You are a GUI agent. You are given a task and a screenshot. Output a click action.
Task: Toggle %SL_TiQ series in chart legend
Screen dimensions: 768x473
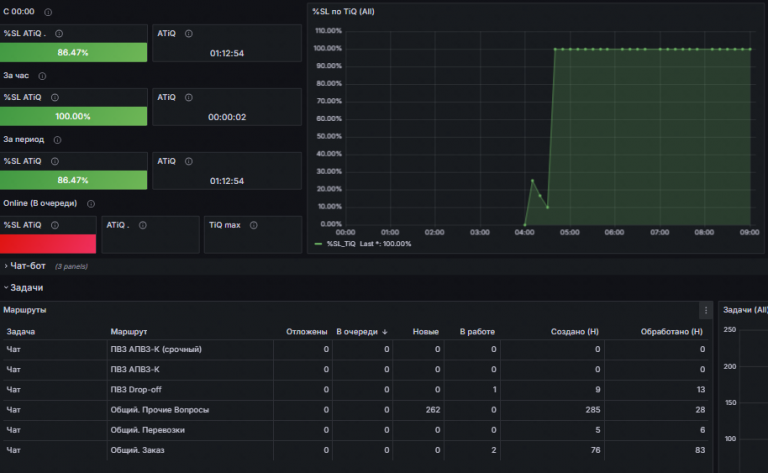coord(340,244)
